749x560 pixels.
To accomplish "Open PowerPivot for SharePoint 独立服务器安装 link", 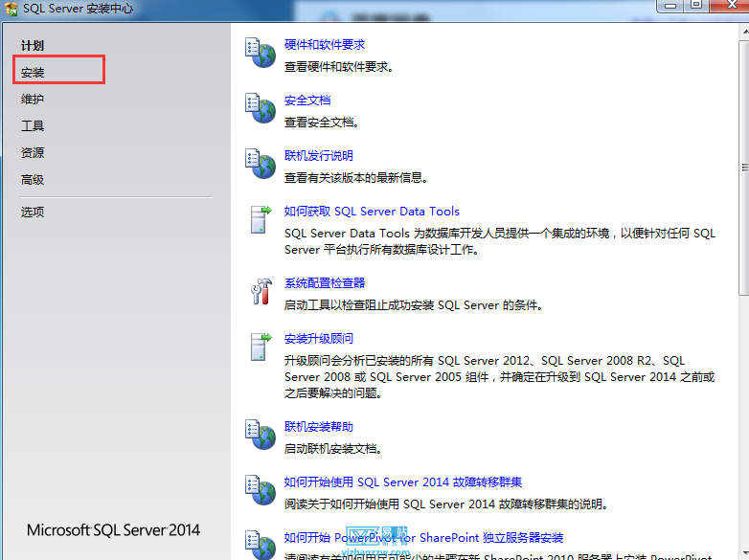I will coord(423,538).
